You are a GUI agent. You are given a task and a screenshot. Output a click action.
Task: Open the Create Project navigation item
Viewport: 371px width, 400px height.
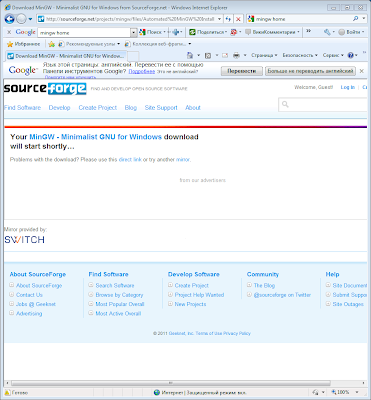(98, 108)
